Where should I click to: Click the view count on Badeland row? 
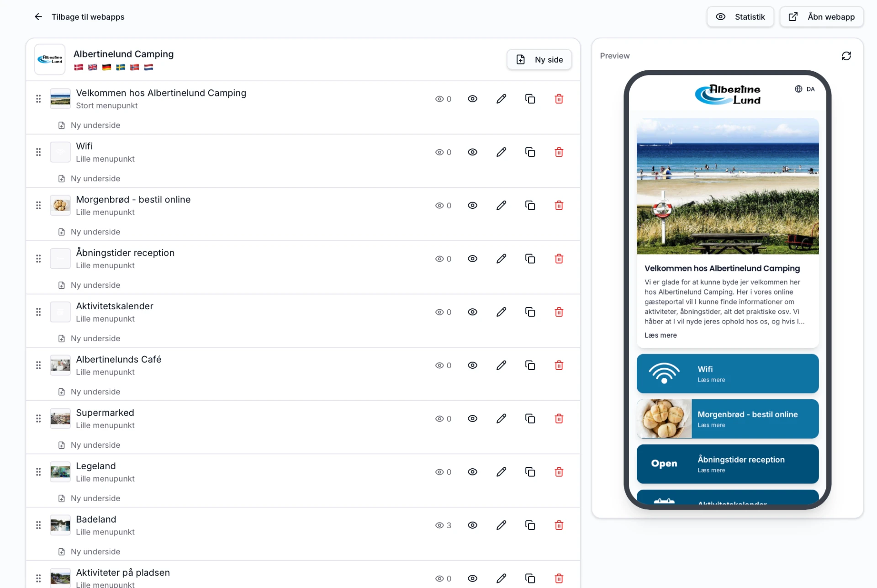point(443,525)
